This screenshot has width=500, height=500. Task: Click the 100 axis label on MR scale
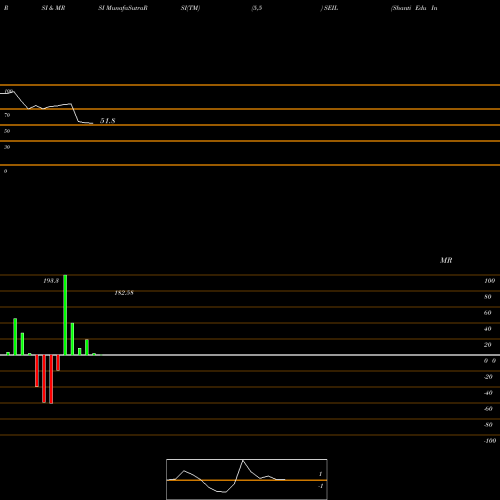pyautogui.click(x=489, y=281)
